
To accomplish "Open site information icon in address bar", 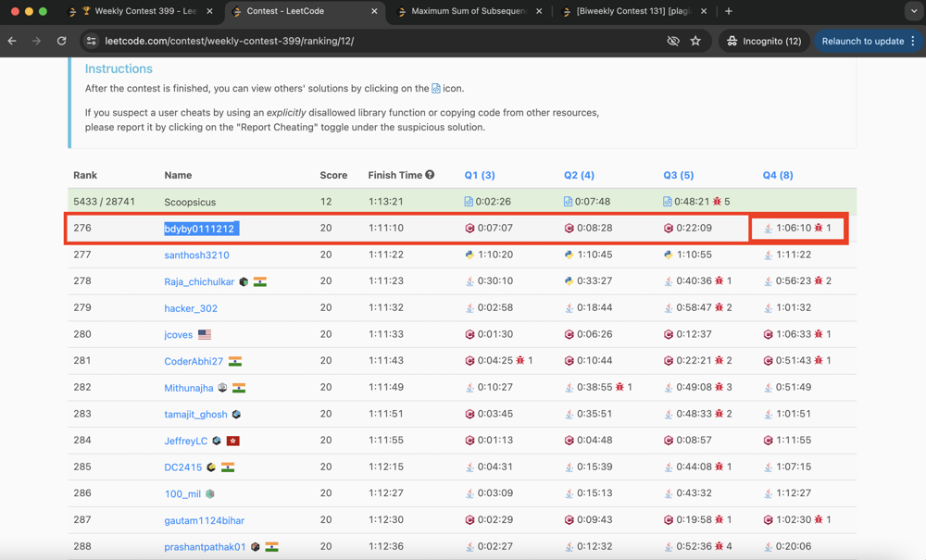I will pyautogui.click(x=91, y=41).
